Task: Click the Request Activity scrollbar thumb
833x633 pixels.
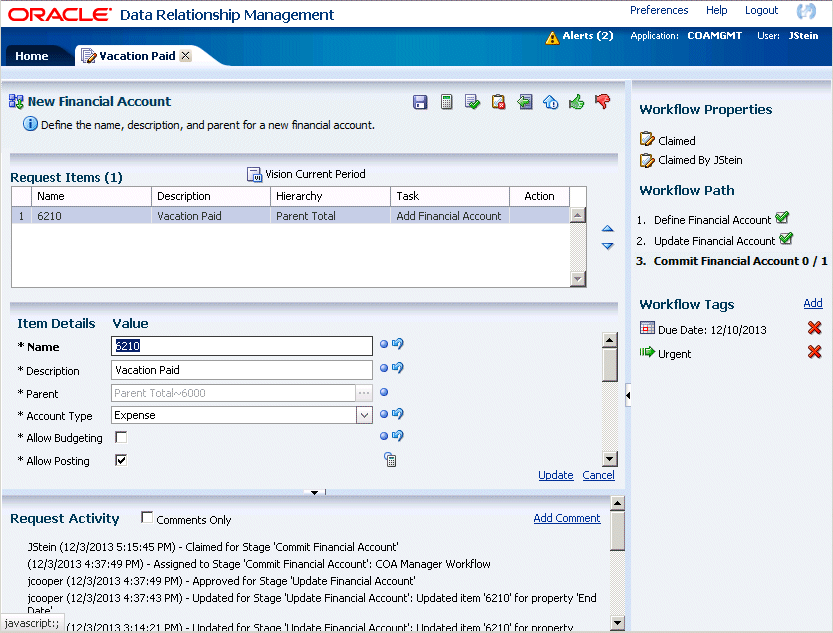Action: pos(617,531)
